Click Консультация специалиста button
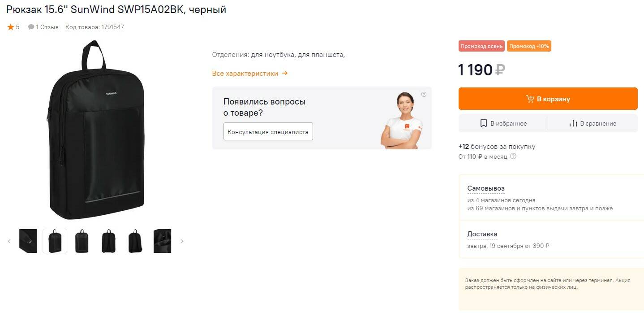This screenshot has width=644, height=313. 268,131
